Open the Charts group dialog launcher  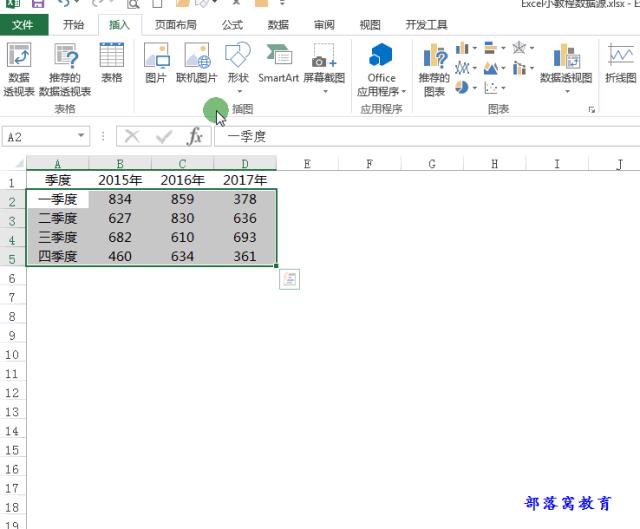point(591,109)
